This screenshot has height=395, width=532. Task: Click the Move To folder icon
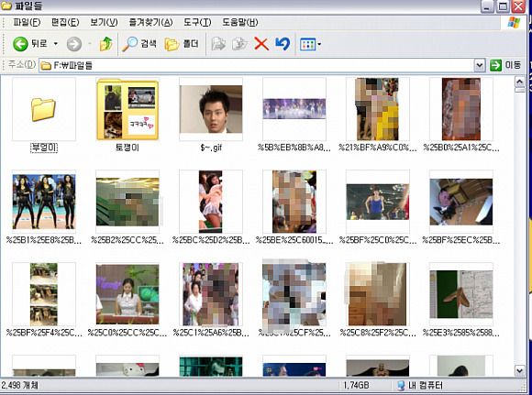(x=218, y=44)
